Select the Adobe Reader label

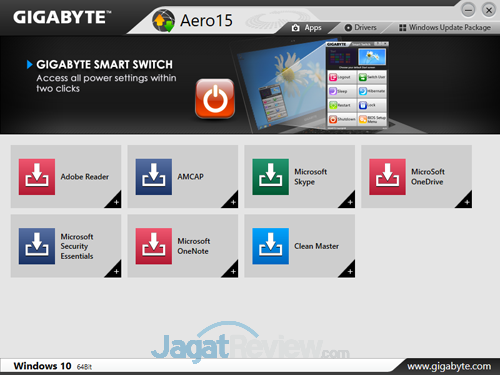pos(85,177)
